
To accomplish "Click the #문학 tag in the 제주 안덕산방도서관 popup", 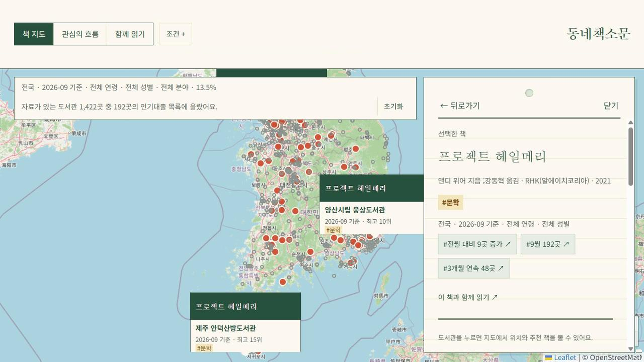I will pos(204,348).
